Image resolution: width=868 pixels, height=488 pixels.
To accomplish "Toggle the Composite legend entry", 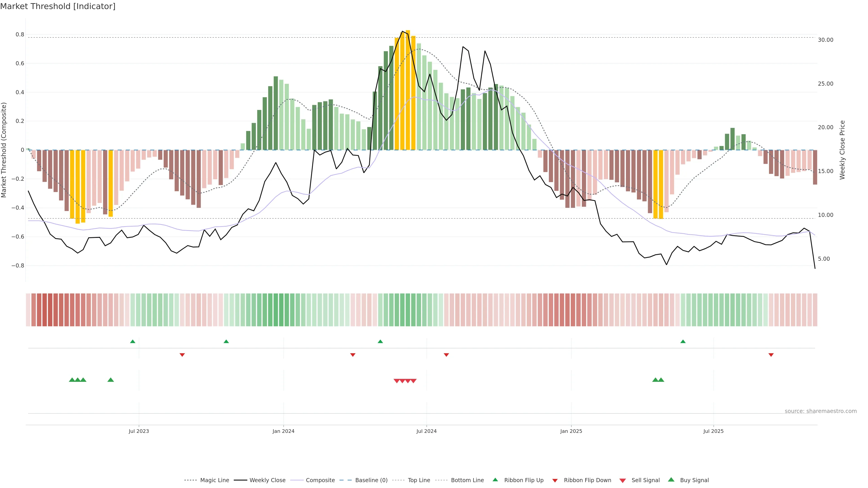I will point(320,480).
